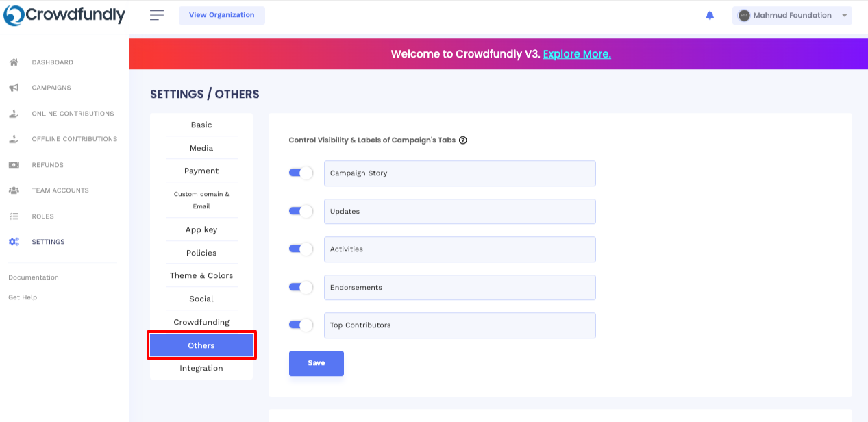Viewport: 868px width, 422px height.
Task: Click the Roles checklist icon
Action: [14, 216]
